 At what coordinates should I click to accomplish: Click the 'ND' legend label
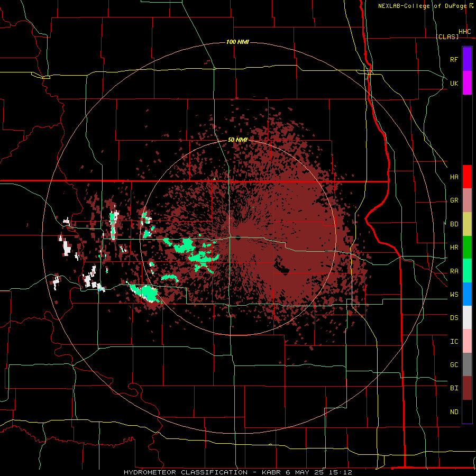[x=454, y=412]
